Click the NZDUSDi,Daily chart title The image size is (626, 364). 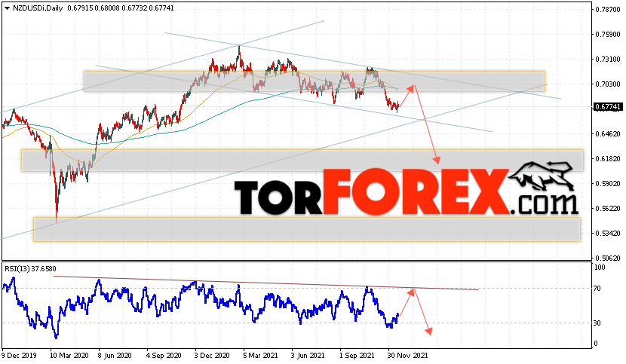[x=38, y=8]
